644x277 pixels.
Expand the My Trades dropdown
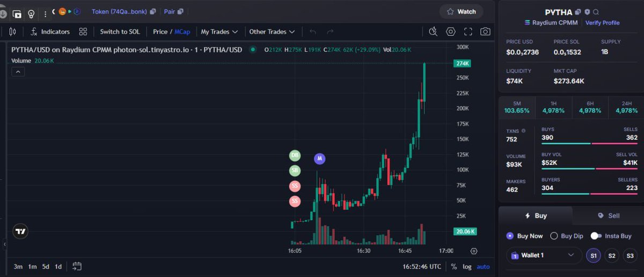click(219, 32)
